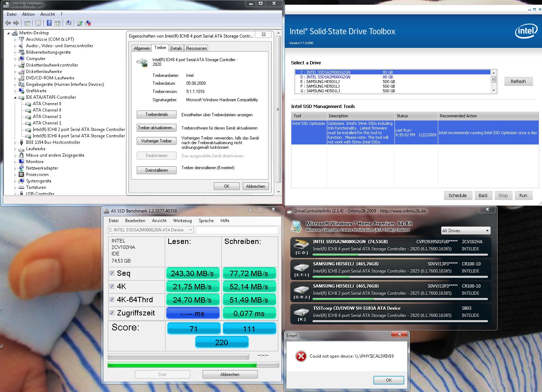Toggle the Seq benchmark checkbox
Image resolution: width=542 pixels, height=392 pixels.
(112, 273)
